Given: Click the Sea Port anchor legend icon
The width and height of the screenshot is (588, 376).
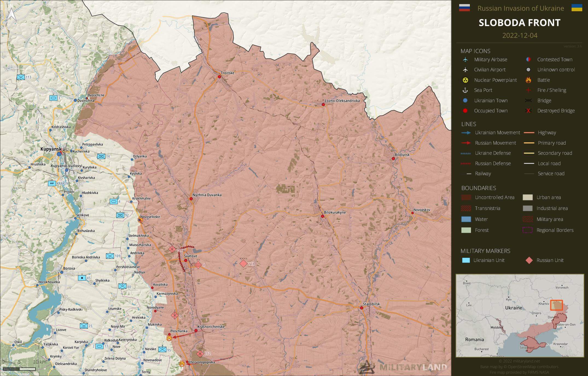Looking at the screenshot, I should (465, 90).
